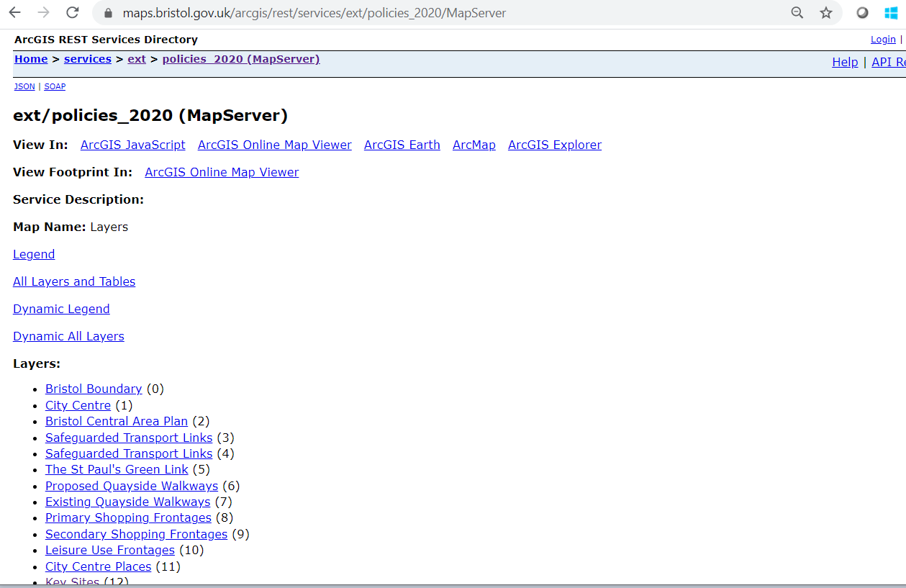The width and height of the screenshot is (906, 588).
Task: Open Primary Shopping Frontages layer
Action: [x=129, y=517]
